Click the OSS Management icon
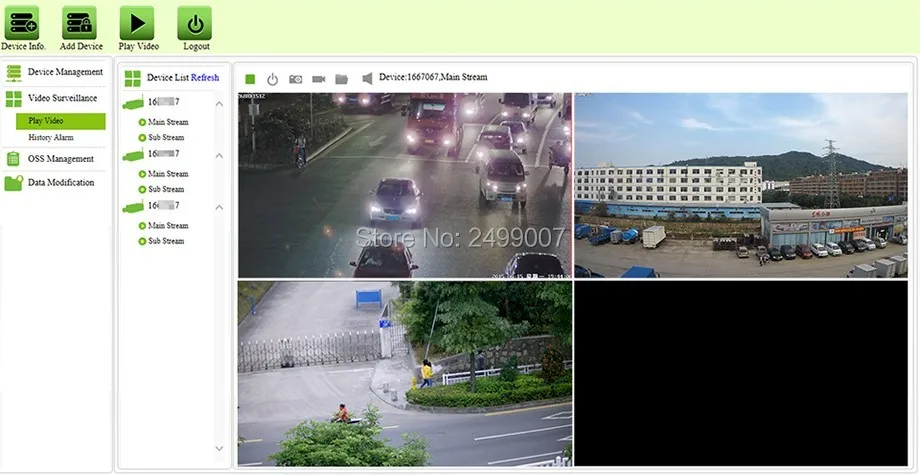Screen dimensions: 920x475 coord(13,159)
